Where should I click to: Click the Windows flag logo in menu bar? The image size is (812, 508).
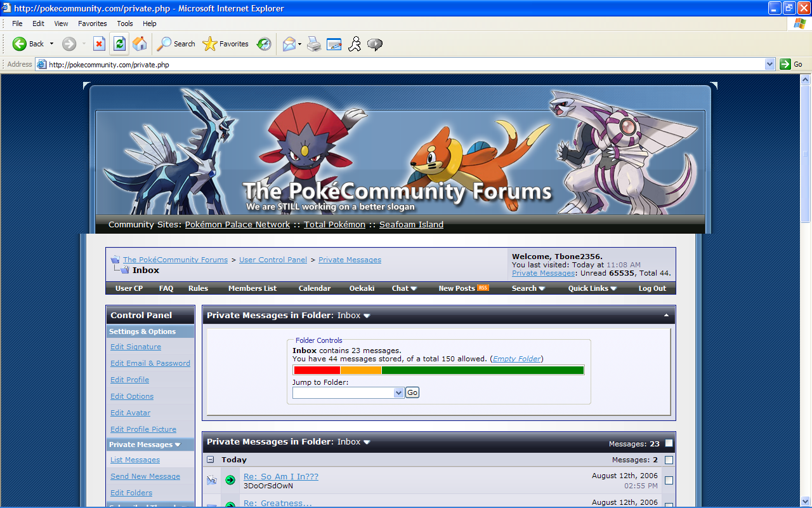[800, 23]
